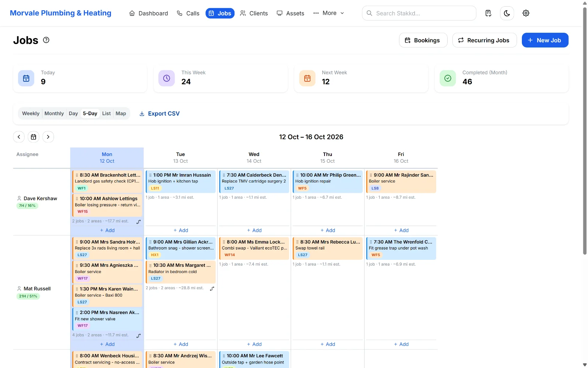Click the This Week clock icon
The width and height of the screenshot is (588, 368).
click(x=166, y=78)
